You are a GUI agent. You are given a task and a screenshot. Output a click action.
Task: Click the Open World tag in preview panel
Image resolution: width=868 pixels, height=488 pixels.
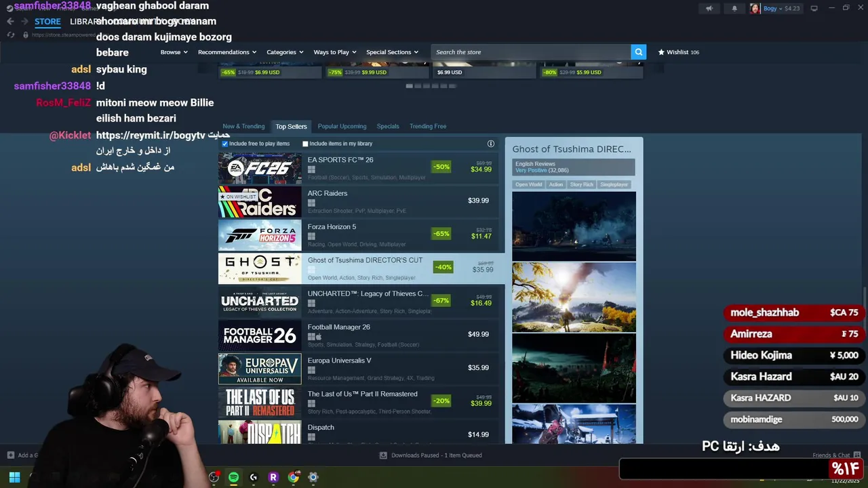pos(528,184)
